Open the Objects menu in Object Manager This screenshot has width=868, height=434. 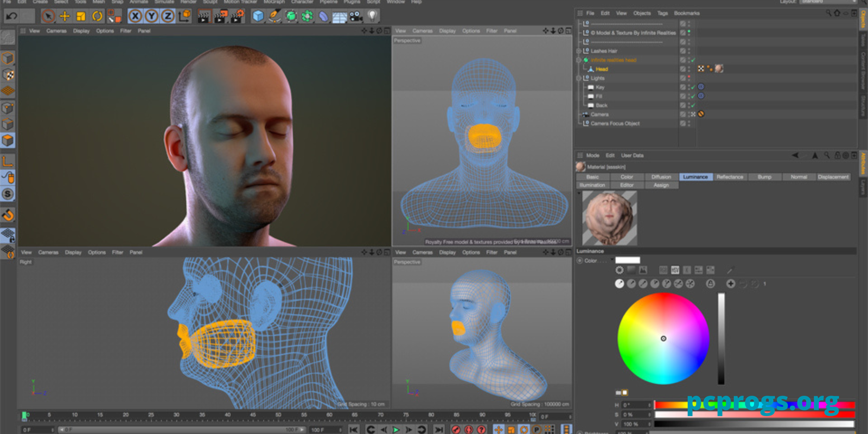point(642,13)
